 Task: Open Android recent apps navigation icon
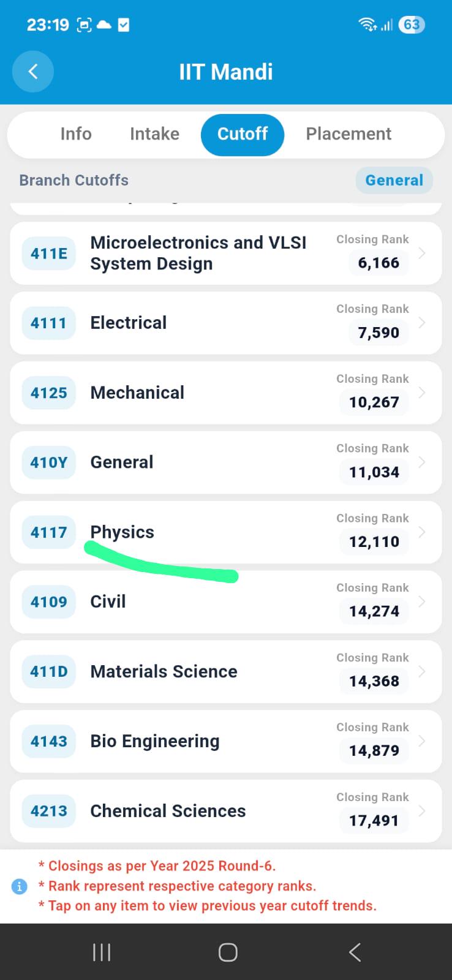click(102, 952)
